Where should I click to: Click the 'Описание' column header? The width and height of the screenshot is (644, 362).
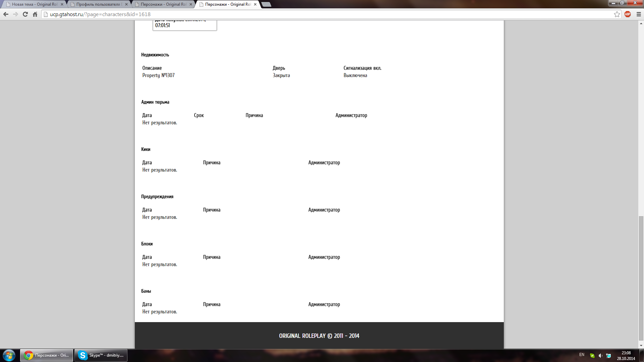click(x=152, y=68)
